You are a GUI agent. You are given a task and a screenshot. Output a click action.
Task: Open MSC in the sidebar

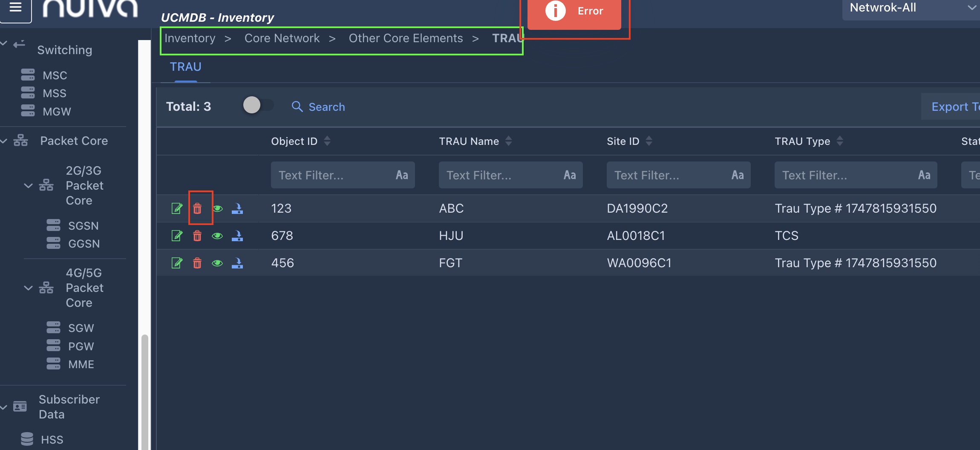pos(55,75)
